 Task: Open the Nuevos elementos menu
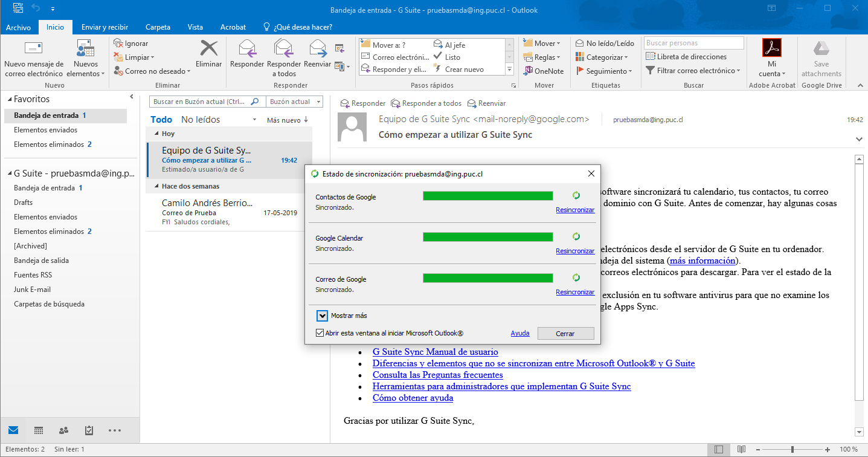[86, 59]
